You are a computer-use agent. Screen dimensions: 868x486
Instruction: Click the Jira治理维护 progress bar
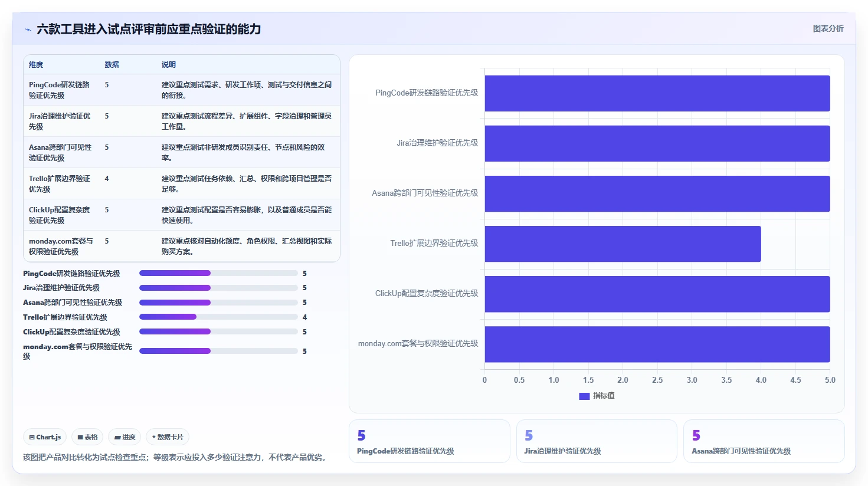coord(218,288)
